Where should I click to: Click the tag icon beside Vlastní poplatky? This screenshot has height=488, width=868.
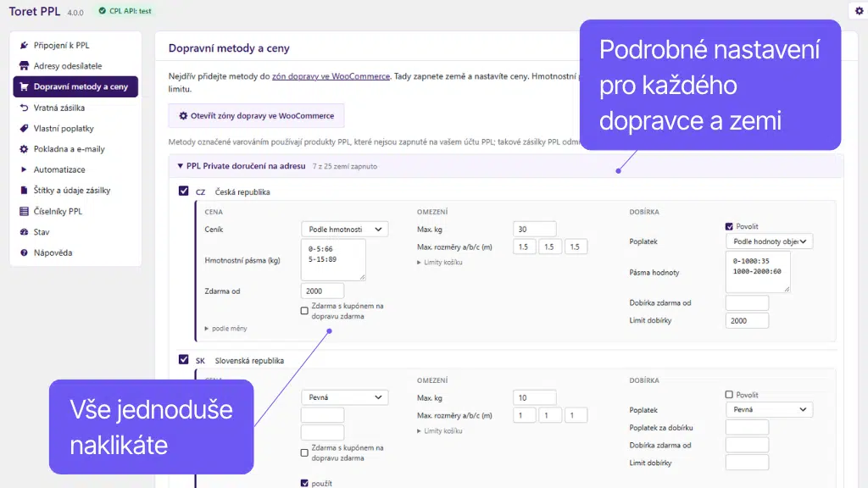(x=24, y=129)
